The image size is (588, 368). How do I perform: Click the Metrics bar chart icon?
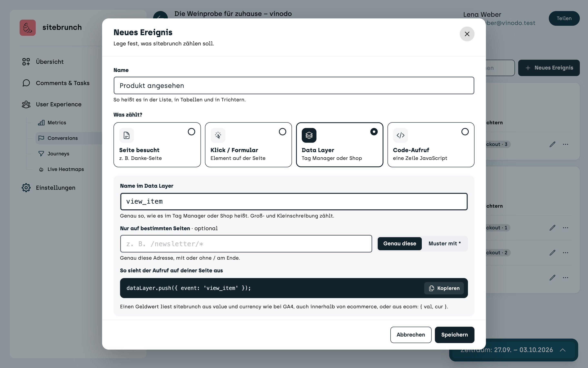(41, 123)
